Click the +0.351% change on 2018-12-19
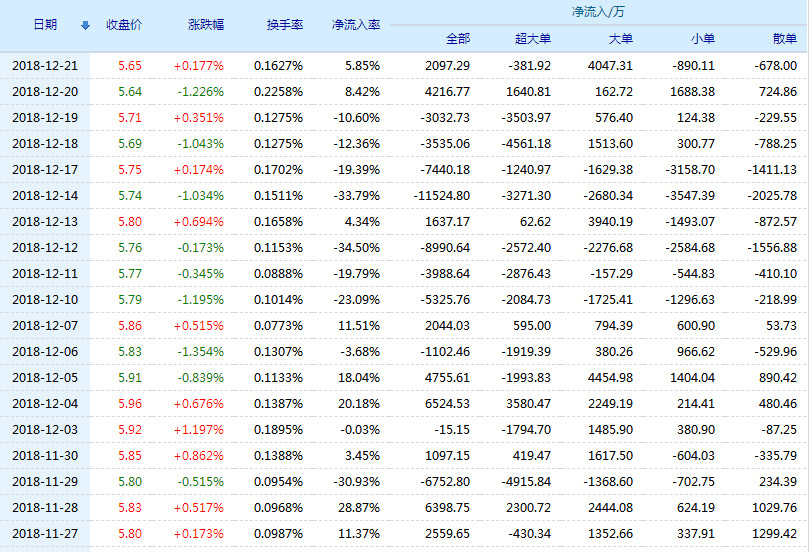This screenshot has width=812, height=552. tap(199, 118)
